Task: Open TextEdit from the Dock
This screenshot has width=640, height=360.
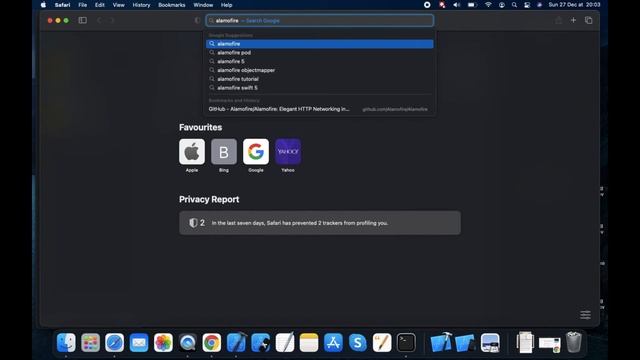Action: point(284,342)
